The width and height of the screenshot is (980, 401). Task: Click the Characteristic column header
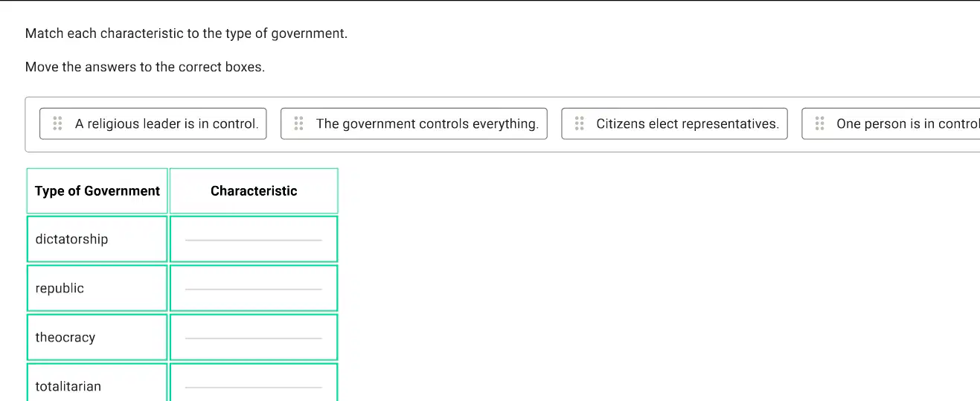pyautogui.click(x=254, y=191)
